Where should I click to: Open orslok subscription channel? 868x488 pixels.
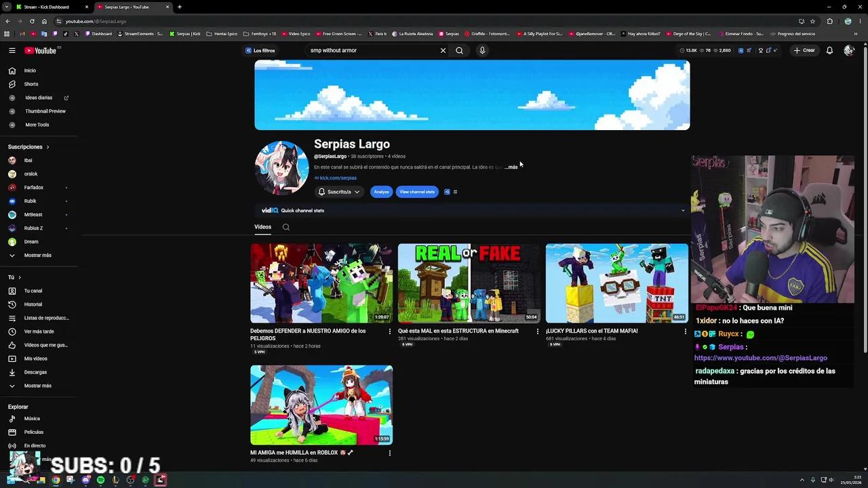pyautogui.click(x=31, y=174)
